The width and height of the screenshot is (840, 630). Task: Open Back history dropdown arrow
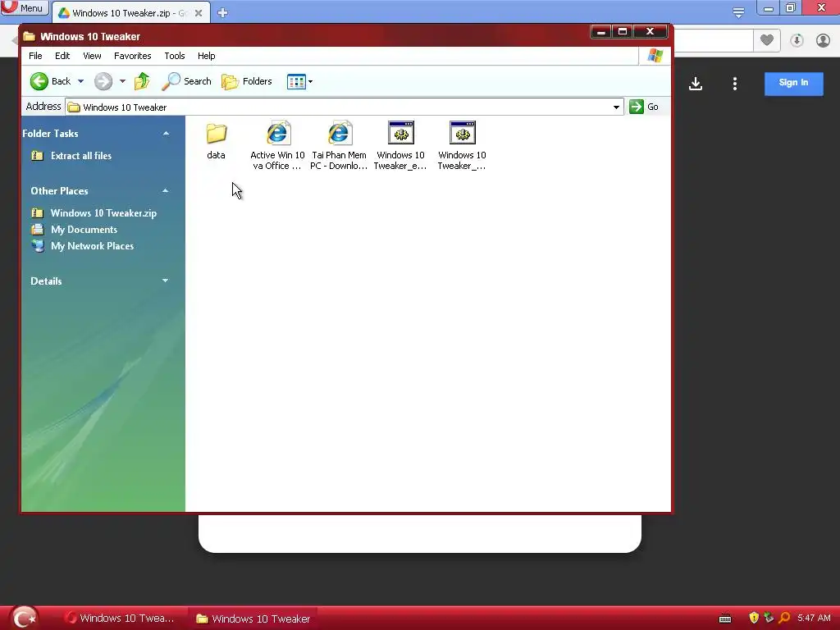pos(81,81)
